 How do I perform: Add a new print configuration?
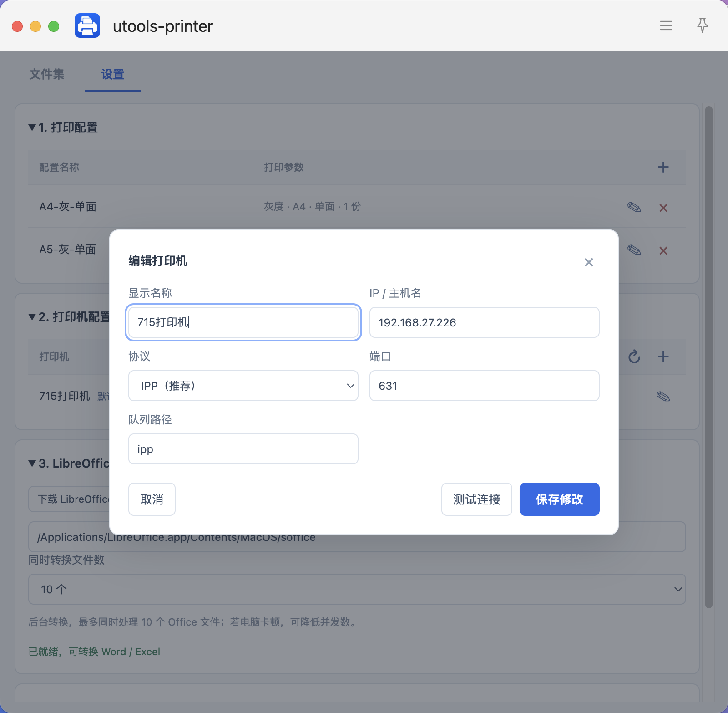pyautogui.click(x=663, y=167)
